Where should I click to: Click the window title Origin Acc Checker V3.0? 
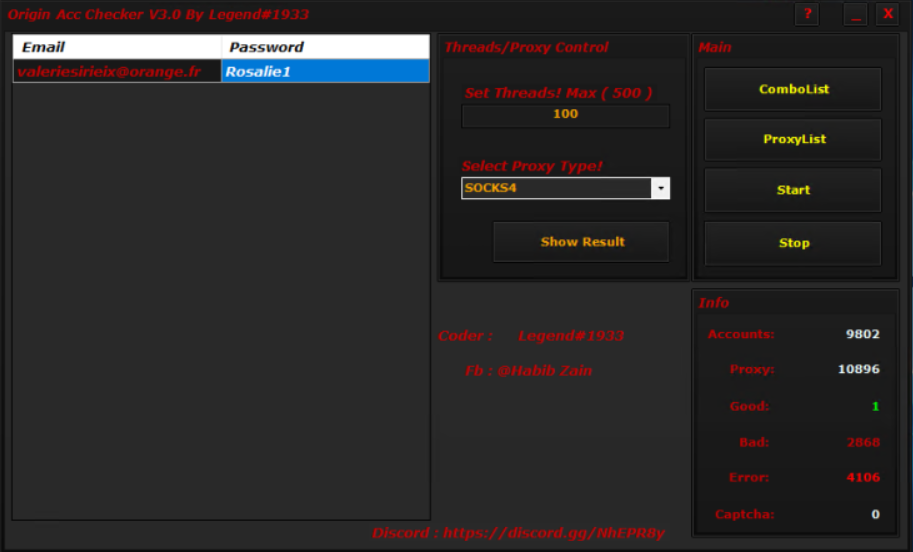[x=158, y=14]
